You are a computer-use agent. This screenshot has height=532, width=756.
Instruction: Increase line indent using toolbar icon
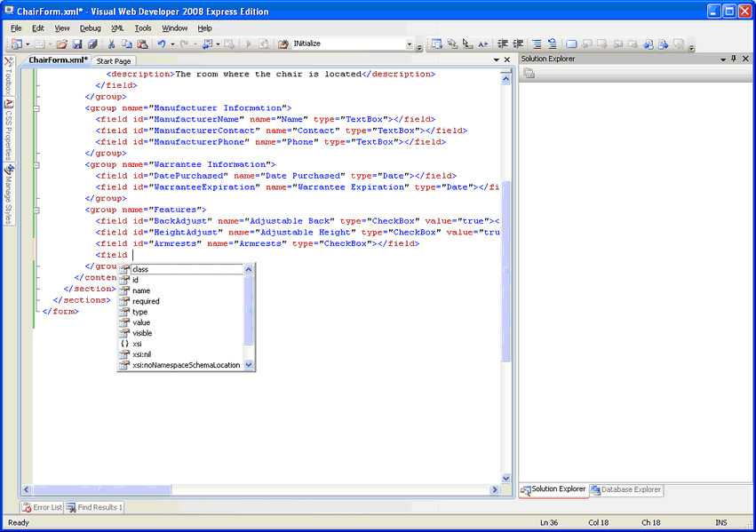(517, 44)
